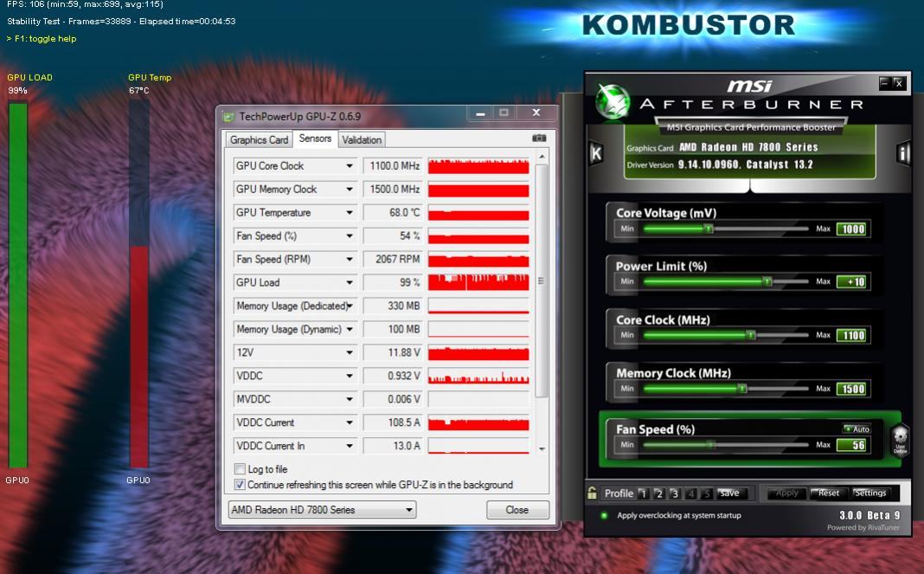Switch to the Validation tab
924x574 pixels.
[x=362, y=139]
